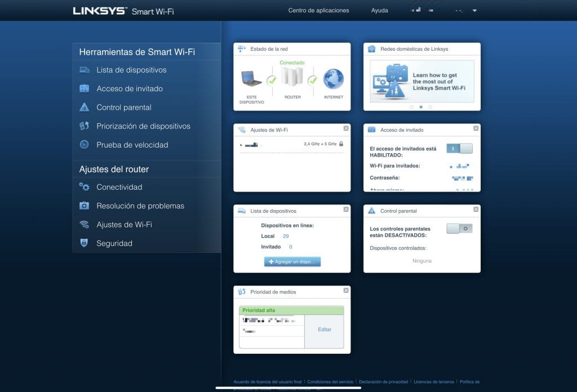Open the Declaración de privacidad link
Image resolution: width=577 pixels, height=392 pixels.
click(x=384, y=382)
